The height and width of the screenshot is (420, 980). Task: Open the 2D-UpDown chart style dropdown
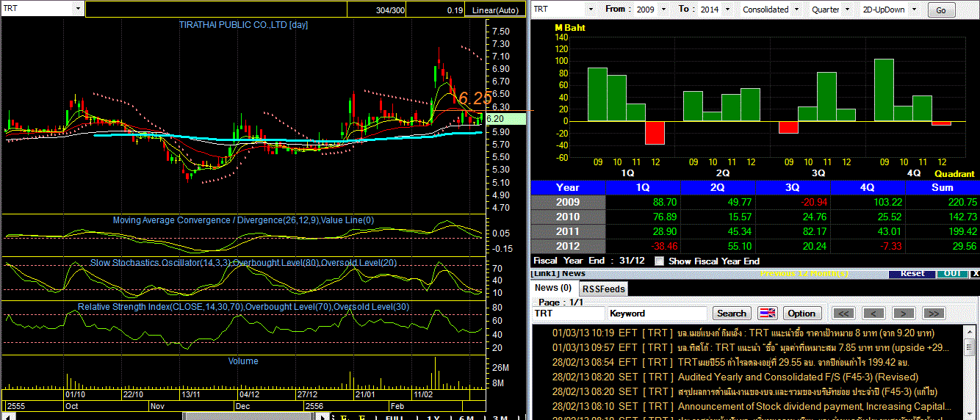coord(915,10)
